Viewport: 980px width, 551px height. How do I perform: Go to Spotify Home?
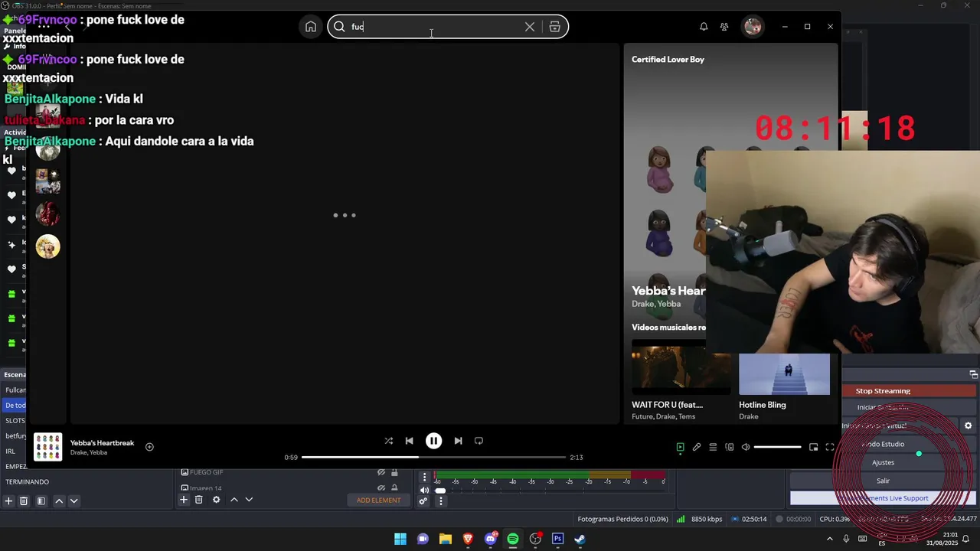(310, 27)
